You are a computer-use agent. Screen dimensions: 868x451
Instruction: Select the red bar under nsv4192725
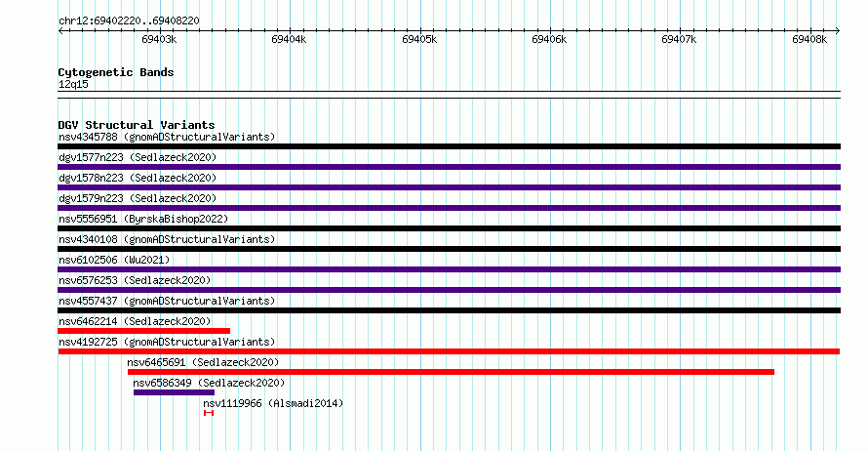click(449, 351)
